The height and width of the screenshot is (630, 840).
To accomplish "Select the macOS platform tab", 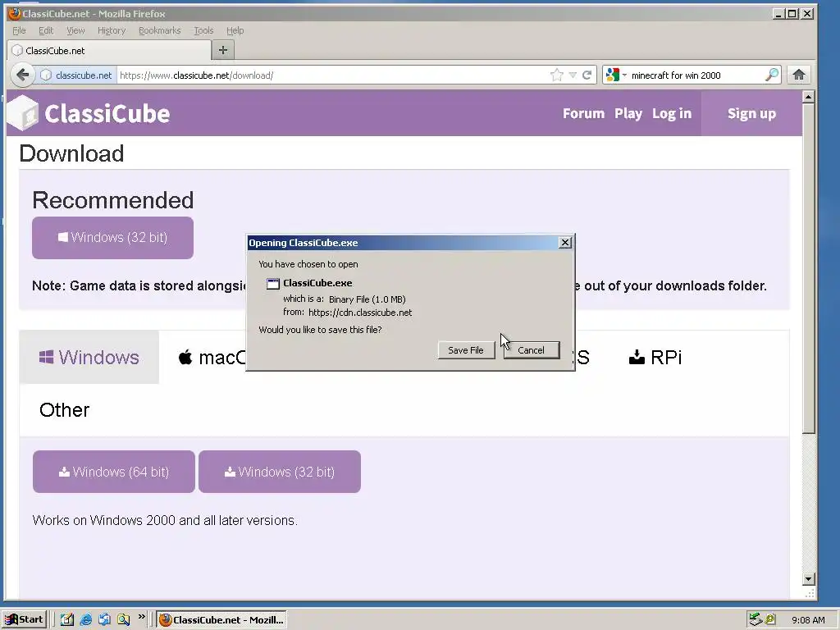I will [212, 357].
